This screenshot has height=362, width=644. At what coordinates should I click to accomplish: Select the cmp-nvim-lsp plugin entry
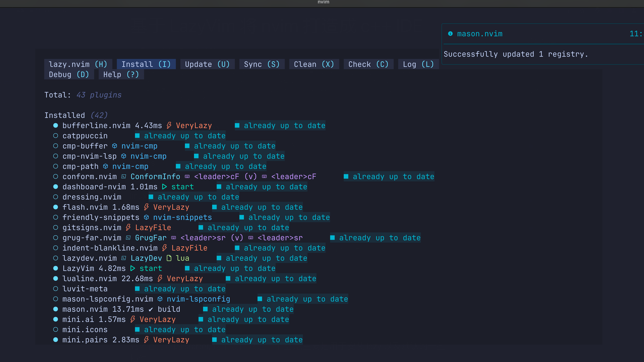[89, 156]
